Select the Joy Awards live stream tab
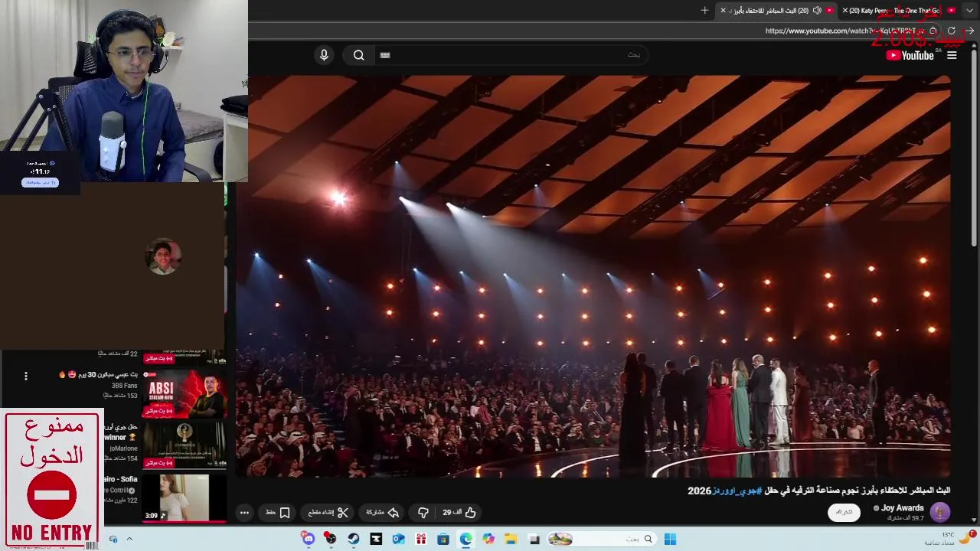 coord(778,11)
